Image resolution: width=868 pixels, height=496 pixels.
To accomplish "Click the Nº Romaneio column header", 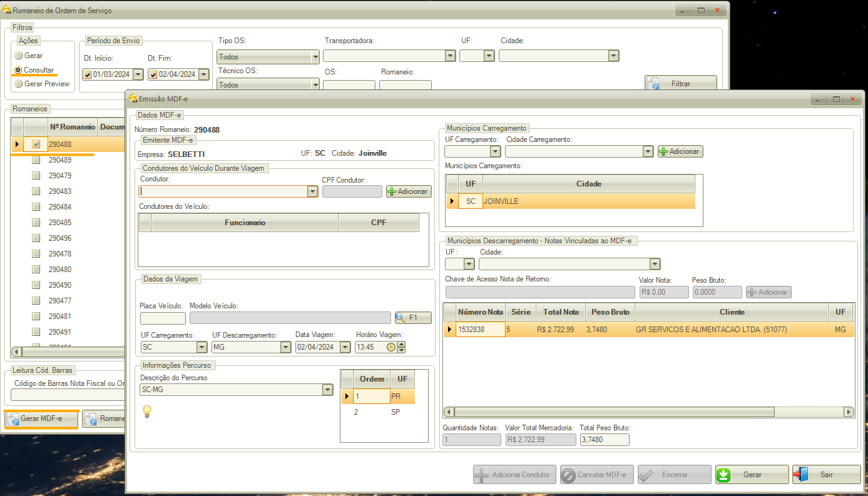I will coord(73,127).
